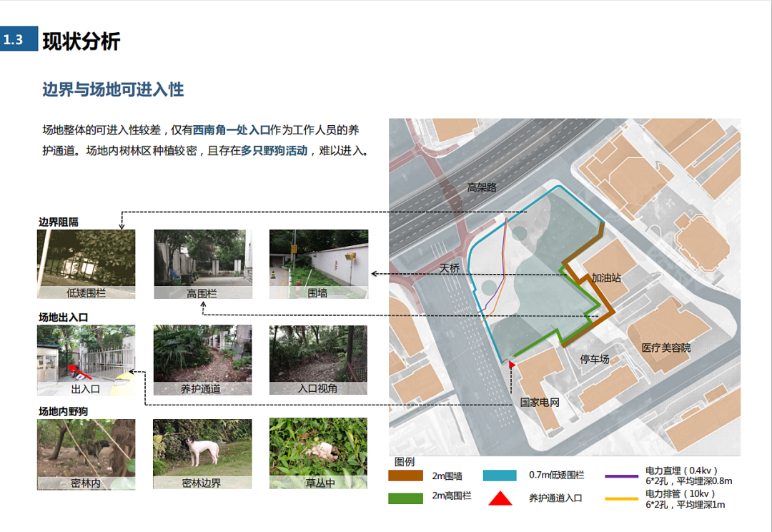The image size is (772, 532).
Task: Click the green 2m高围栏 legend swatch
Action: [405, 498]
